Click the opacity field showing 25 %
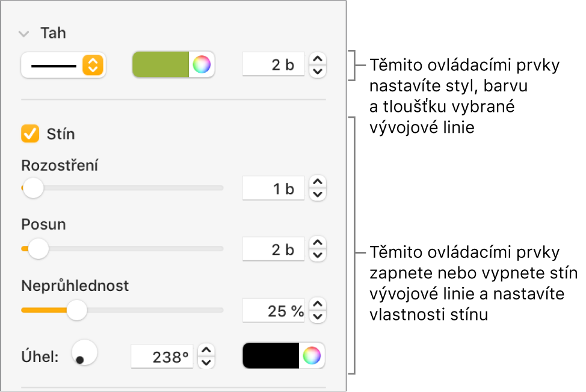The width and height of the screenshot is (586, 392). (x=272, y=310)
